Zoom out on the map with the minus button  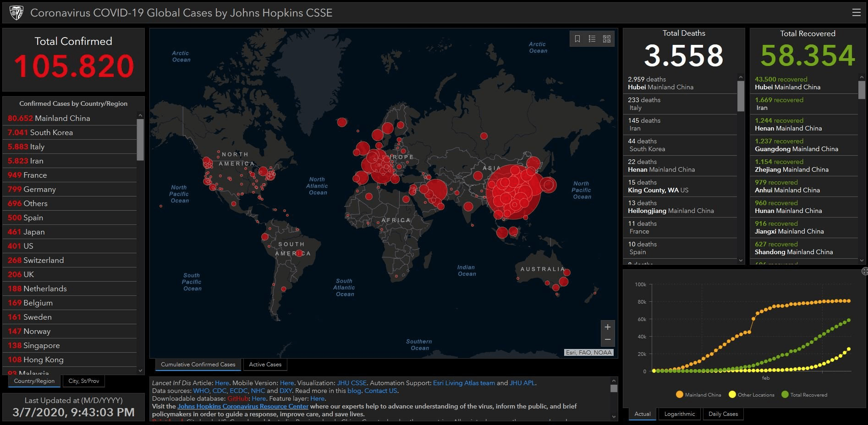coord(607,339)
